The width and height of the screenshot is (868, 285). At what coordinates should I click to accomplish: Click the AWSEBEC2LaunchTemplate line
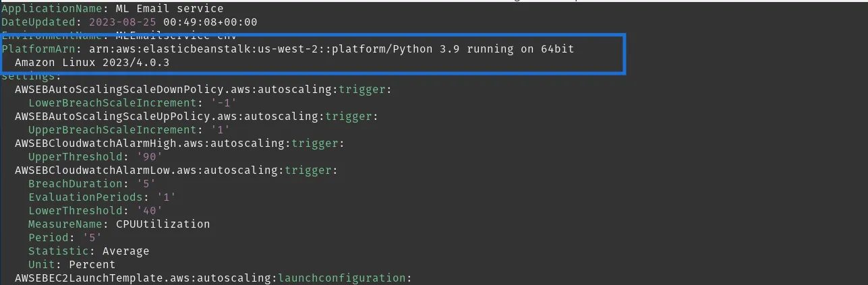[x=212, y=278]
